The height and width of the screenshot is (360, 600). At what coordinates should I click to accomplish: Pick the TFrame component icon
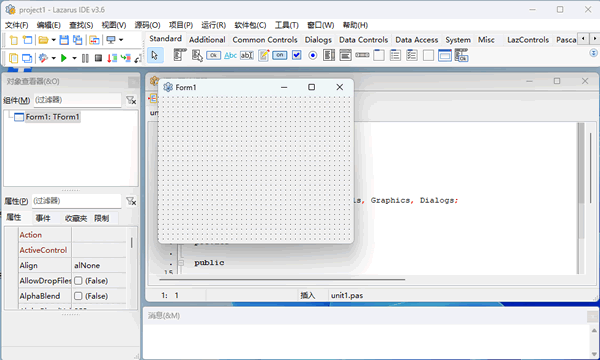(445, 55)
